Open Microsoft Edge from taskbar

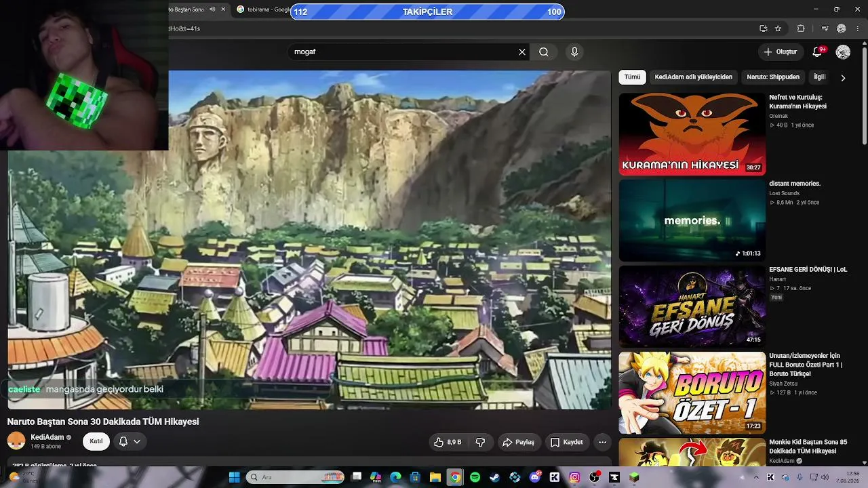[395, 477]
